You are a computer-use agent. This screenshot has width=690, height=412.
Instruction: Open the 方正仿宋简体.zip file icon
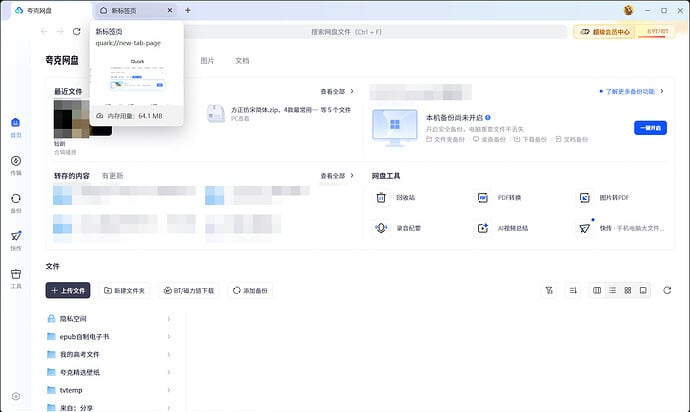coord(216,113)
